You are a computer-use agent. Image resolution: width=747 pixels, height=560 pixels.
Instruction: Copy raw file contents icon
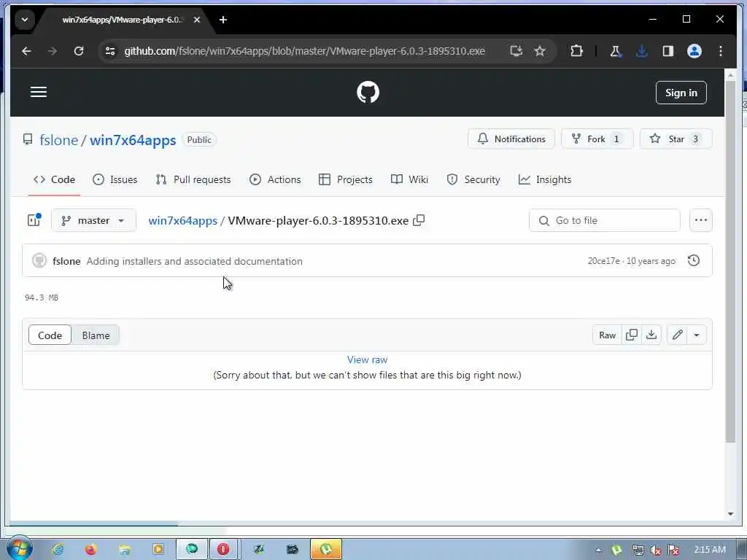[x=631, y=335]
